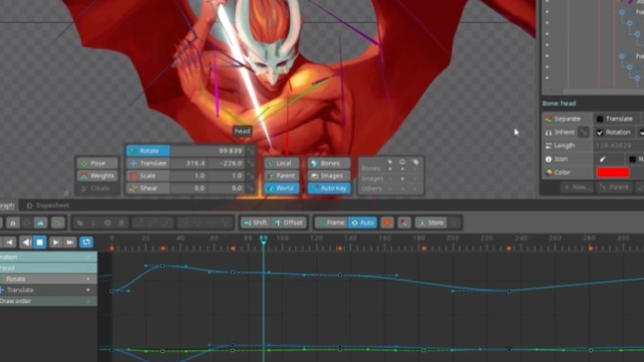Viewport: 644px width, 362px height.
Task: Toggle Bones visibility dot in options panel
Action: click(x=402, y=169)
